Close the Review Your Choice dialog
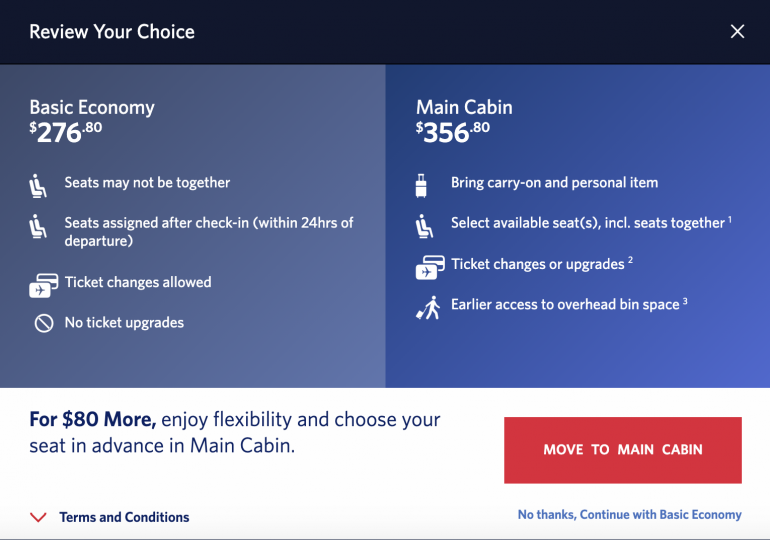The image size is (770, 540). [737, 31]
